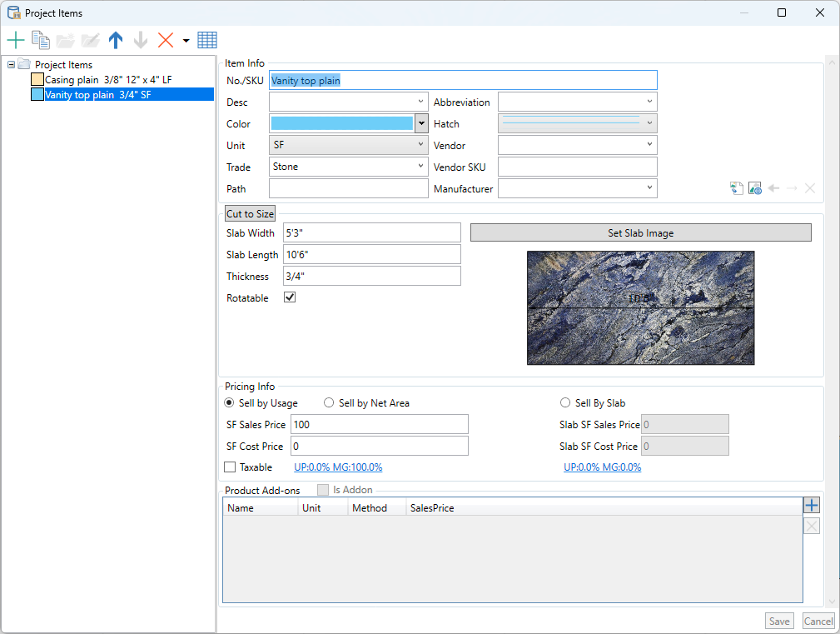Click the blue Color swatch field

[x=341, y=123]
